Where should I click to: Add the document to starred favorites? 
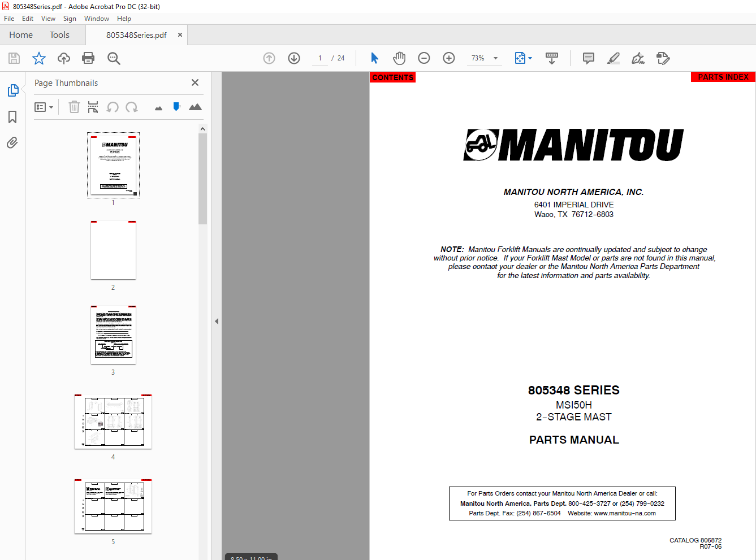(x=39, y=58)
